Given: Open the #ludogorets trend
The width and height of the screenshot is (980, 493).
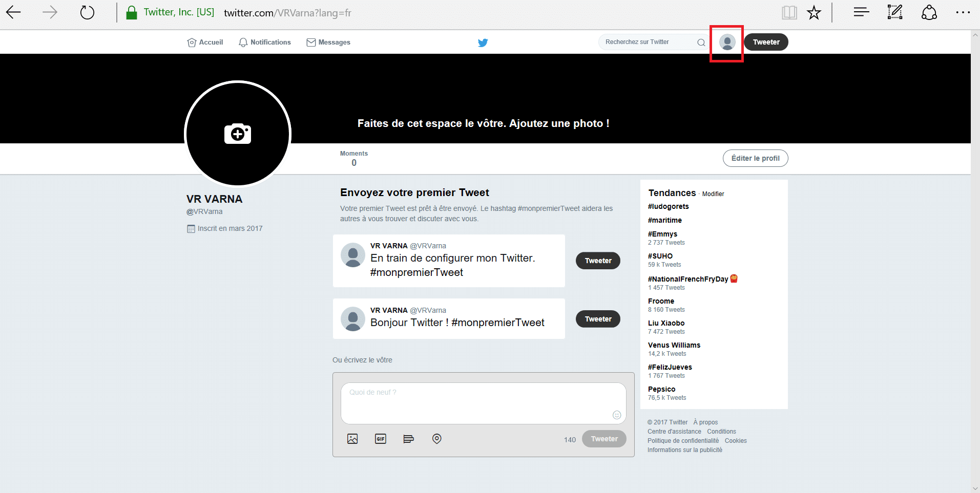Looking at the screenshot, I should click(x=668, y=206).
